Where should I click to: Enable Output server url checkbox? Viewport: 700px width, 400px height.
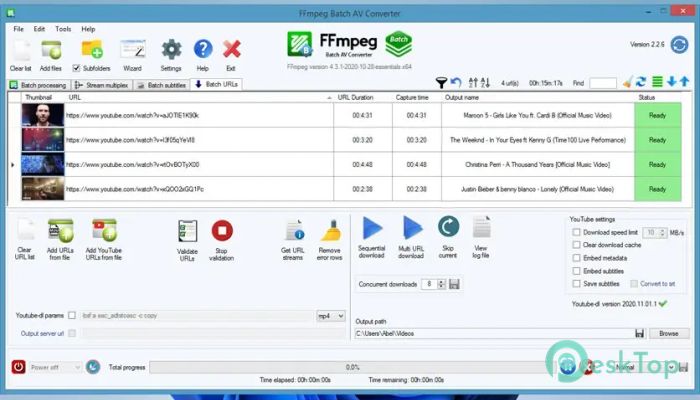[72, 333]
